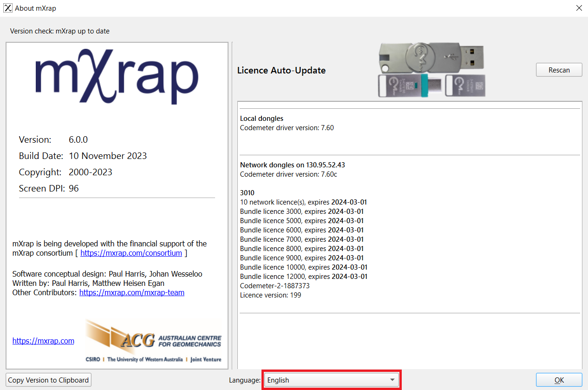Open the Language dropdown showing English
The height and width of the screenshot is (390, 588).
click(x=332, y=380)
